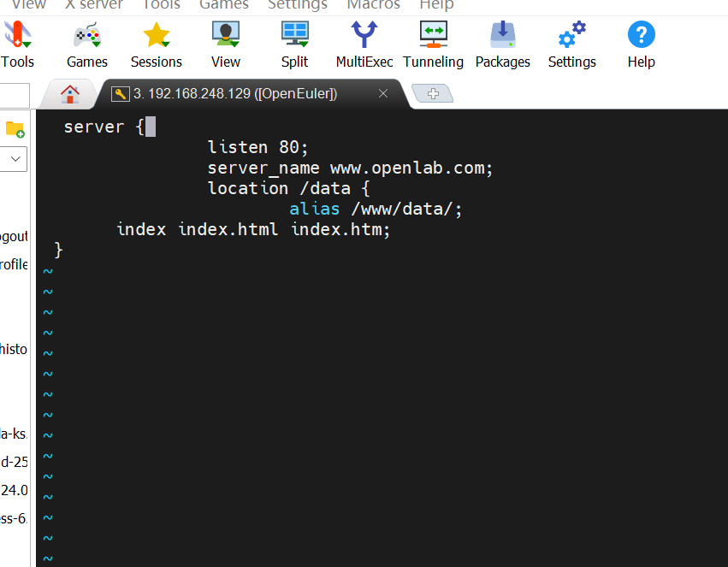Enable MultiExec mode
Image resolution: width=728 pixels, height=567 pixels.
pyautogui.click(x=364, y=36)
